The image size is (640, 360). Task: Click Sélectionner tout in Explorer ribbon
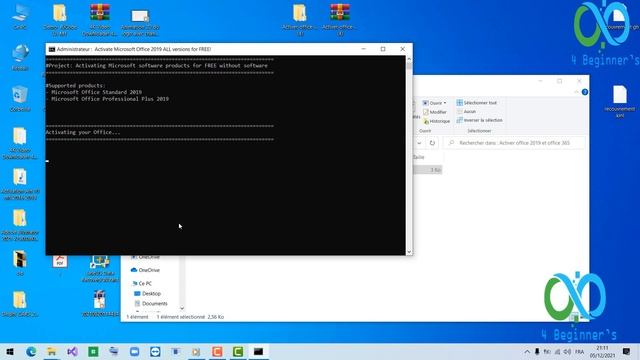(x=477, y=103)
